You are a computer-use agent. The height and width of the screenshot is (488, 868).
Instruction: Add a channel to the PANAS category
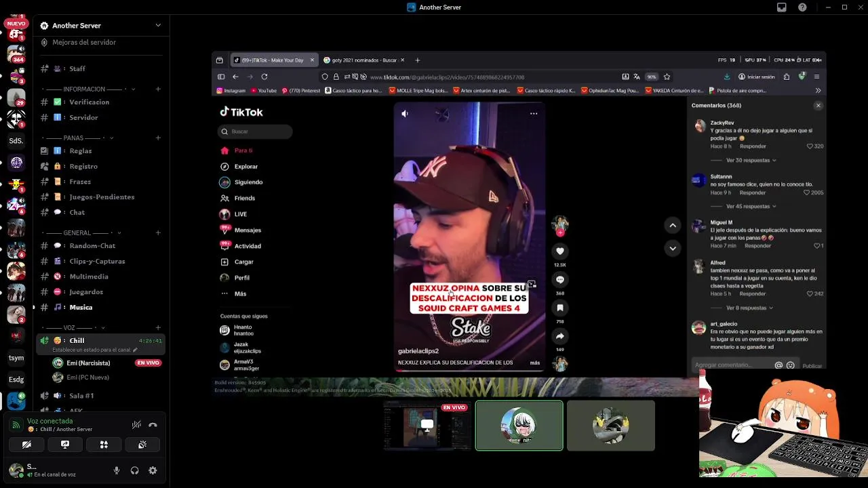tap(158, 138)
